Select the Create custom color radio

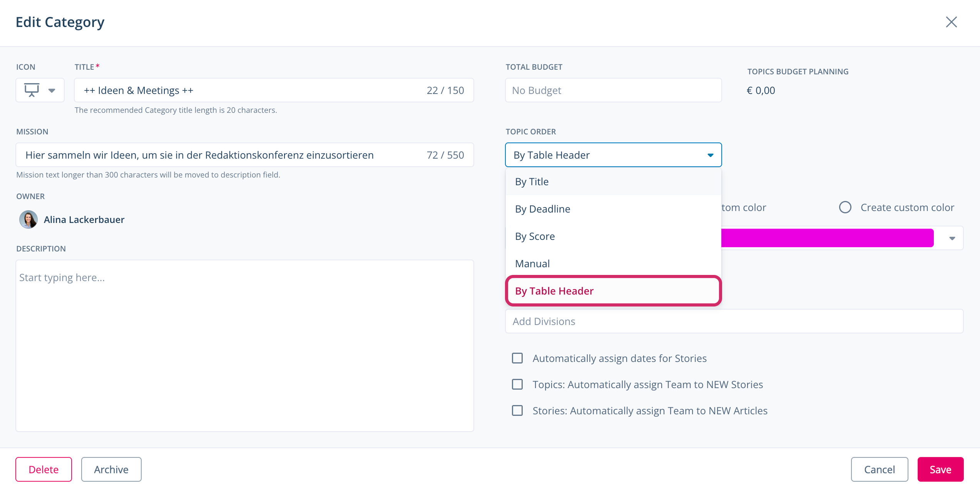tap(845, 207)
